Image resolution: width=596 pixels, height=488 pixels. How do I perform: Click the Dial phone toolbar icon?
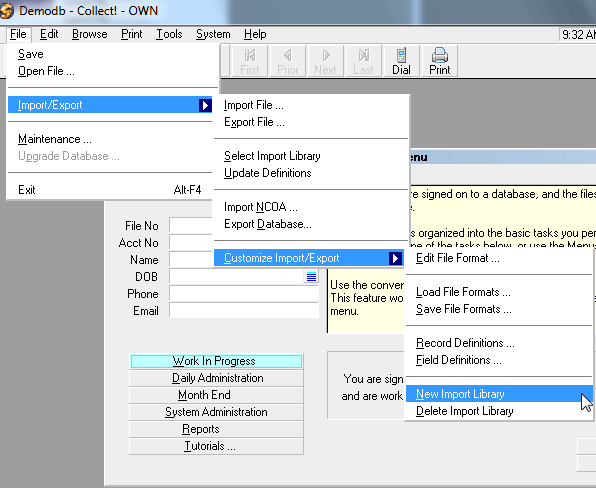[x=402, y=61]
